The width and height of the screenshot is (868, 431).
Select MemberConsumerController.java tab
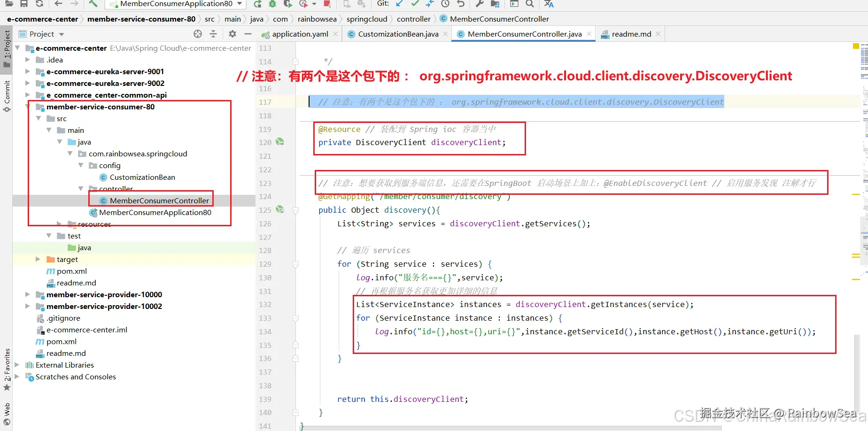click(524, 34)
